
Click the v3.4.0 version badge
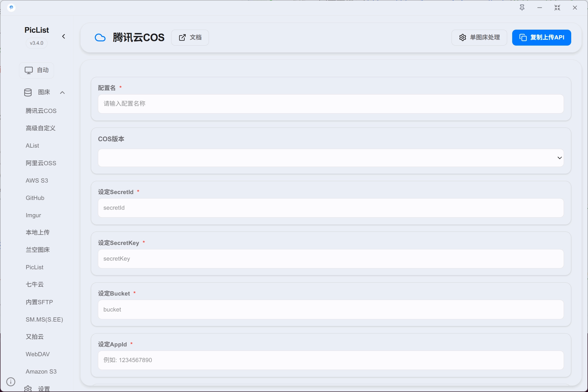point(37,43)
